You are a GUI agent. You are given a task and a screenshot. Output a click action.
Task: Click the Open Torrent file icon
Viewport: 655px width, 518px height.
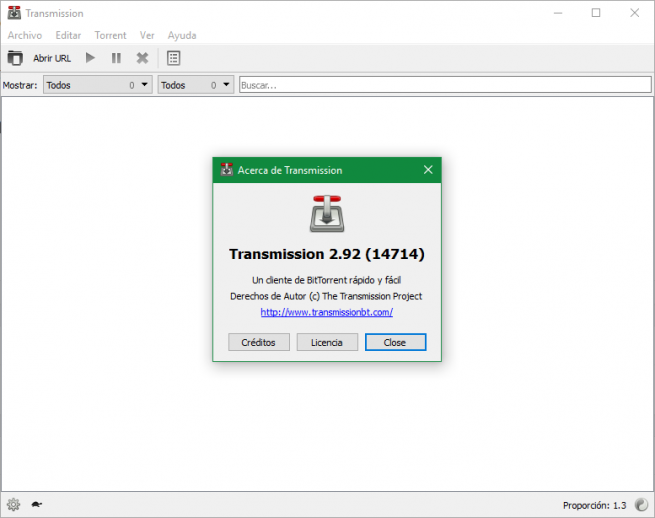[15, 58]
